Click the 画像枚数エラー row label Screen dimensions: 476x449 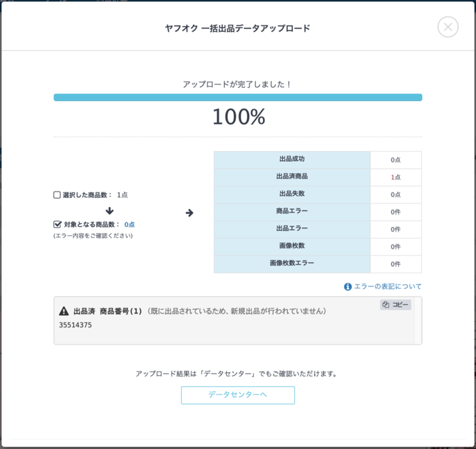pyautogui.click(x=292, y=264)
